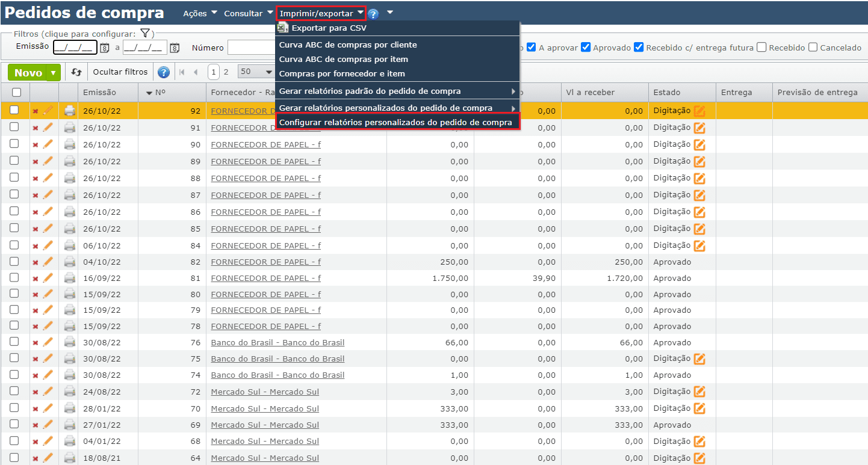Uncheck the A aprovar filter checkbox

pyautogui.click(x=531, y=48)
